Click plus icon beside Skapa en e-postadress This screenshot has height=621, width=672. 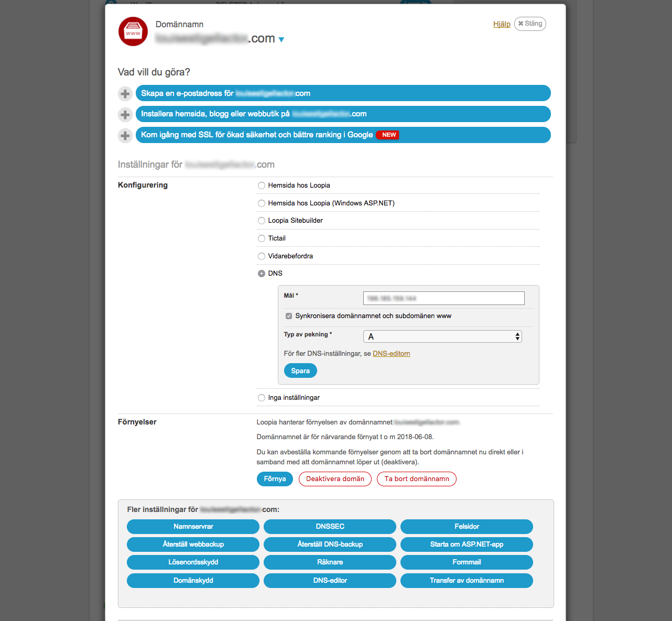coord(125,94)
